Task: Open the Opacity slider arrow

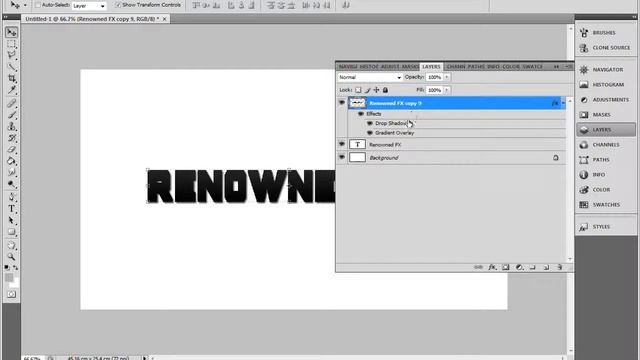Action: 447,77
